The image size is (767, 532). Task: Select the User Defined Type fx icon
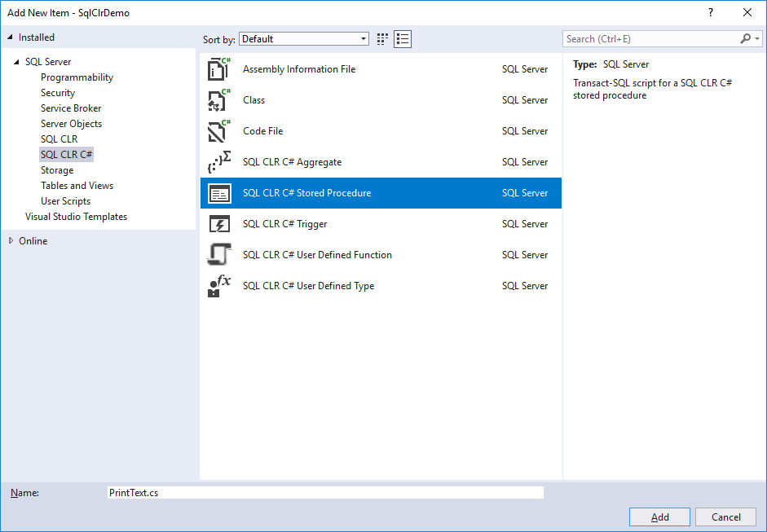tap(218, 286)
